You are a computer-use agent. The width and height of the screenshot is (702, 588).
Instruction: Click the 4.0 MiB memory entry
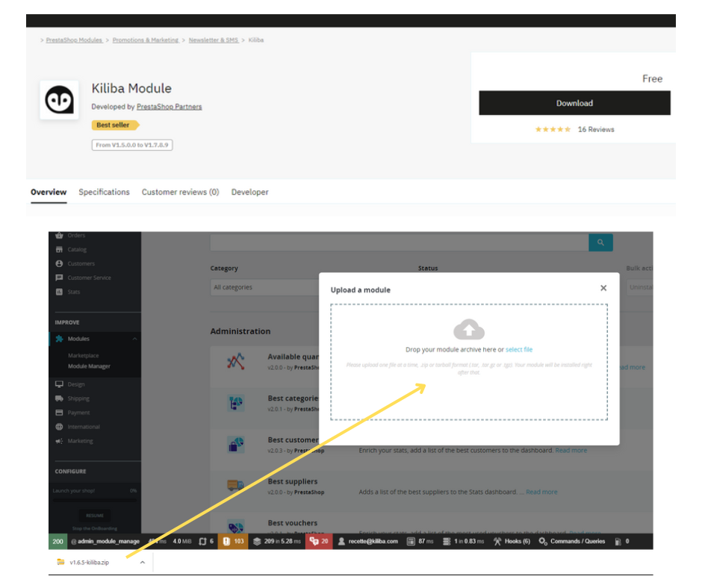(181, 542)
